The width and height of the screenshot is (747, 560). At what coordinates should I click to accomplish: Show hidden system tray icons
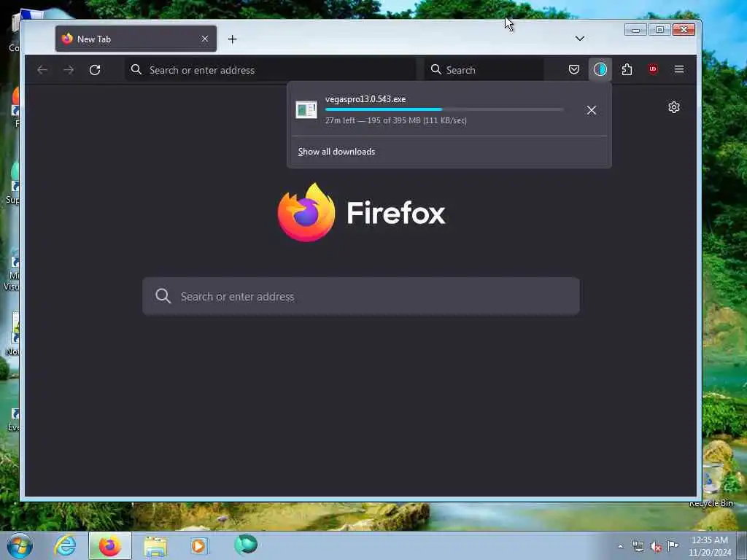coord(620,546)
